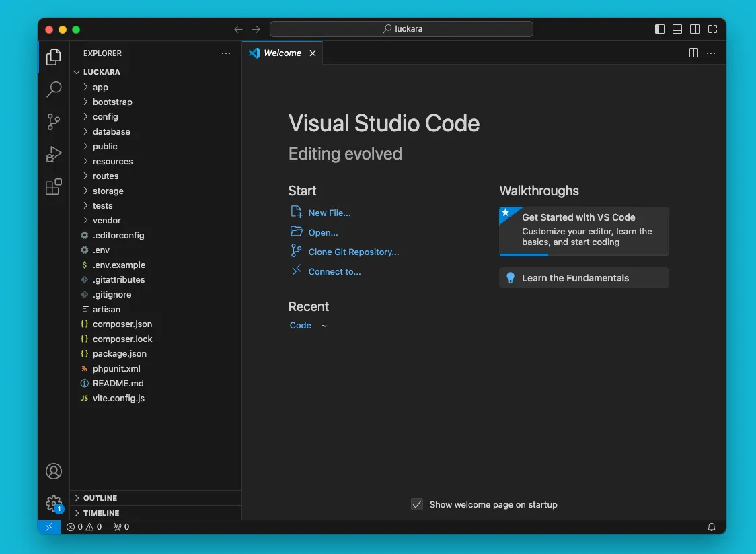Image resolution: width=756 pixels, height=554 pixels.
Task: Toggle the primary side bar visibility
Action: pyautogui.click(x=660, y=29)
